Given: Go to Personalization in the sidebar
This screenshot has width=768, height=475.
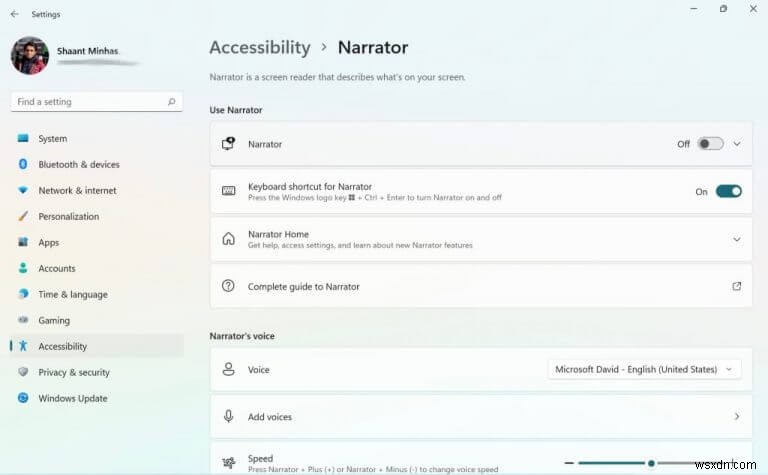Looking at the screenshot, I should click(x=68, y=216).
